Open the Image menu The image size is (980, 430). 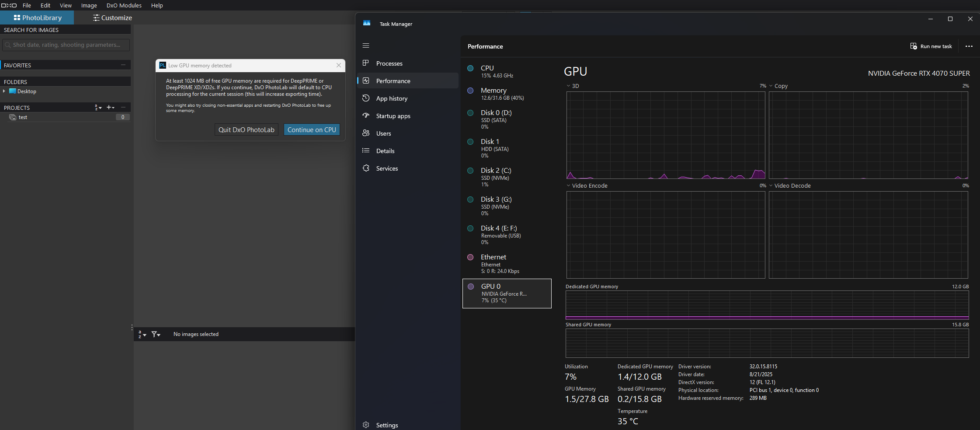coord(89,5)
